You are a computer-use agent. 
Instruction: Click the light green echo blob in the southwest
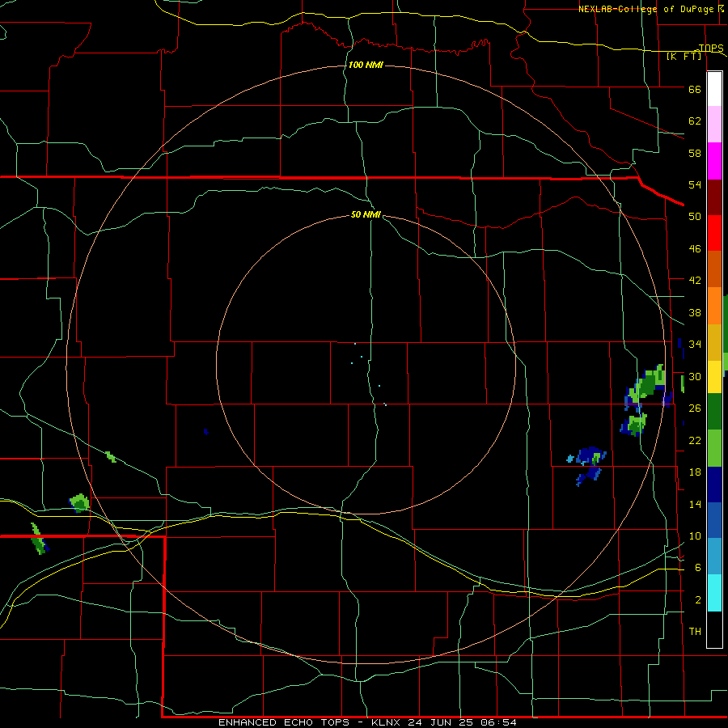click(x=79, y=503)
